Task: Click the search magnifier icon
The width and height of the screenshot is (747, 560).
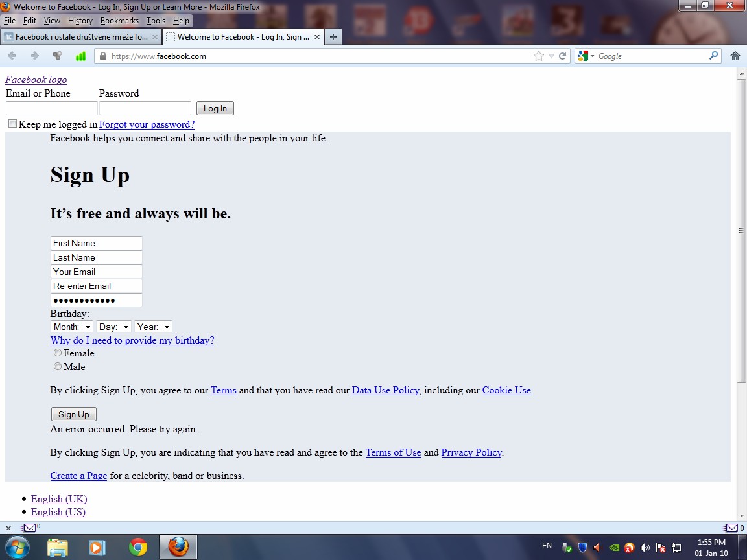Action: tap(713, 56)
